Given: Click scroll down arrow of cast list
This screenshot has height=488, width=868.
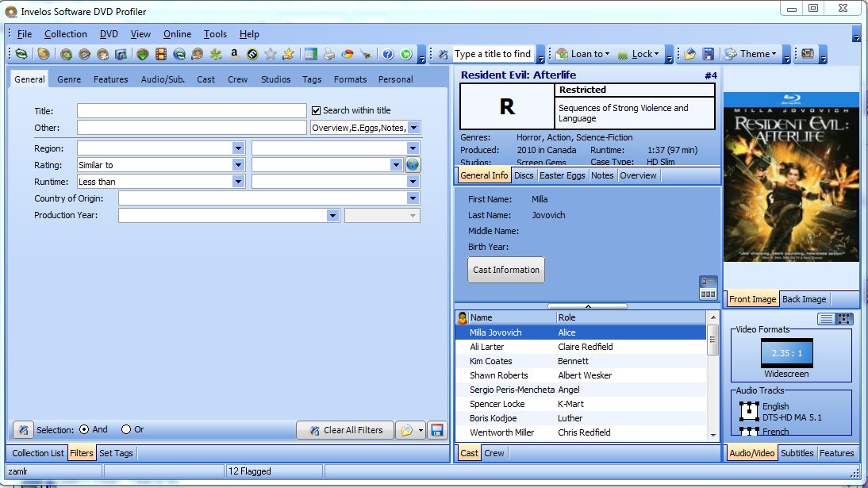Looking at the screenshot, I should click(713, 436).
